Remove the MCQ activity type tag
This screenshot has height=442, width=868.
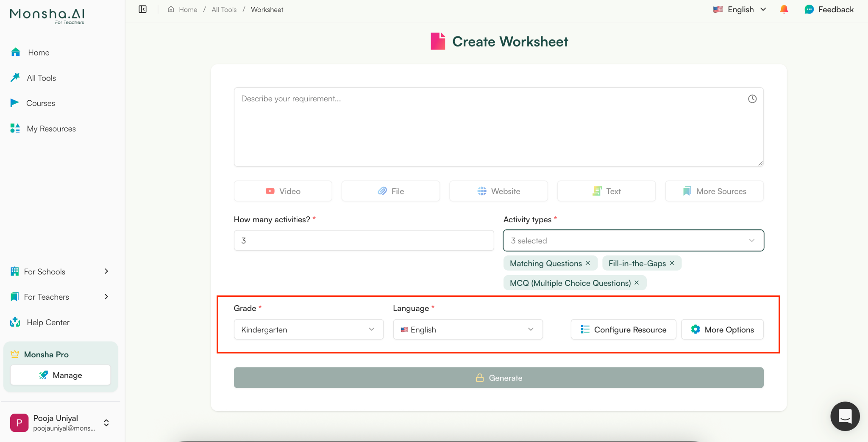[636, 283]
